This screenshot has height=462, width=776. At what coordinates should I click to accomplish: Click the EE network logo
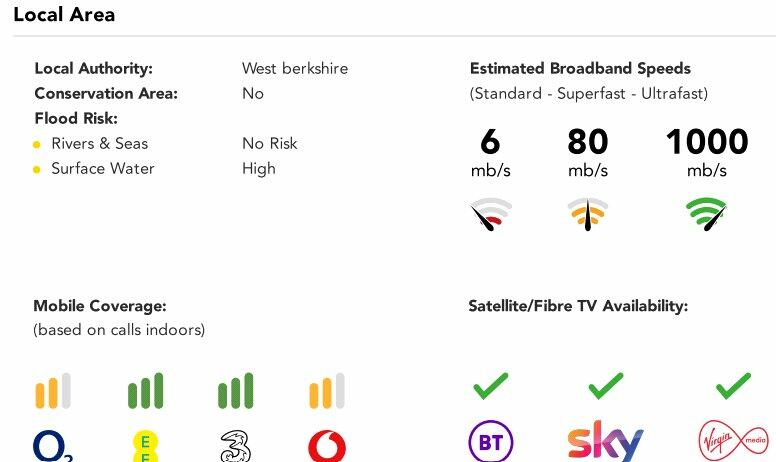(146, 446)
